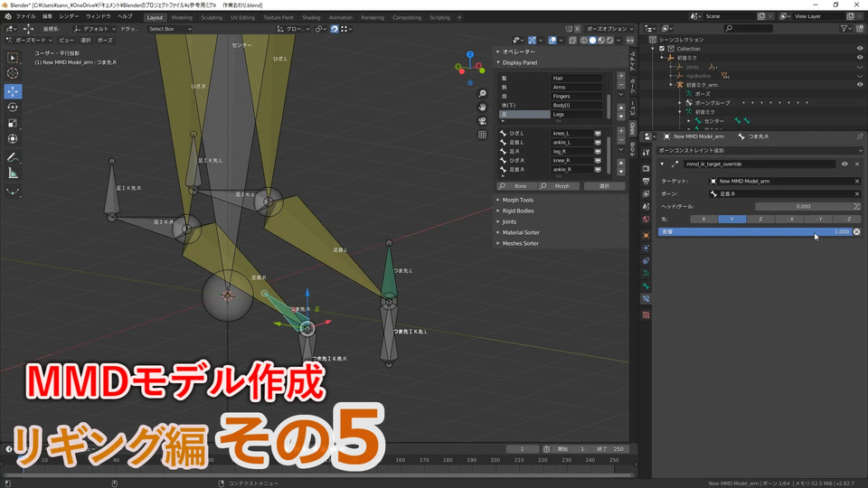The width and height of the screenshot is (868, 488).
Task: Open the ファイル menu
Action: click(x=25, y=16)
